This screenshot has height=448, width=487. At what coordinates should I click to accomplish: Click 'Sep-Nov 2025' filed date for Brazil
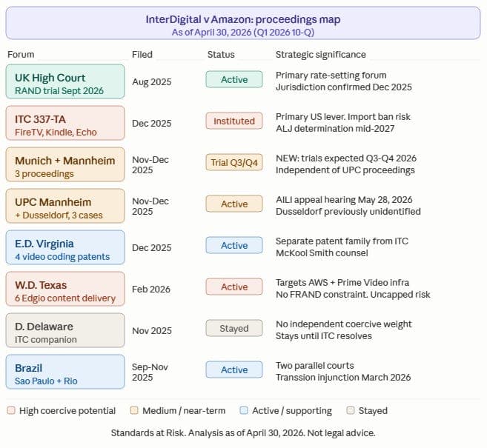coord(150,372)
